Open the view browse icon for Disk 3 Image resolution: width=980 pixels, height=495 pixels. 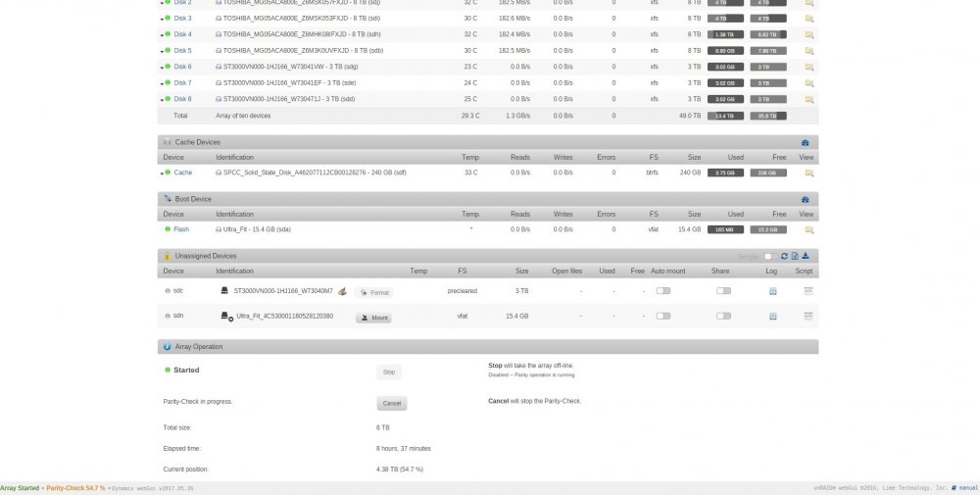(x=808, y=19)
